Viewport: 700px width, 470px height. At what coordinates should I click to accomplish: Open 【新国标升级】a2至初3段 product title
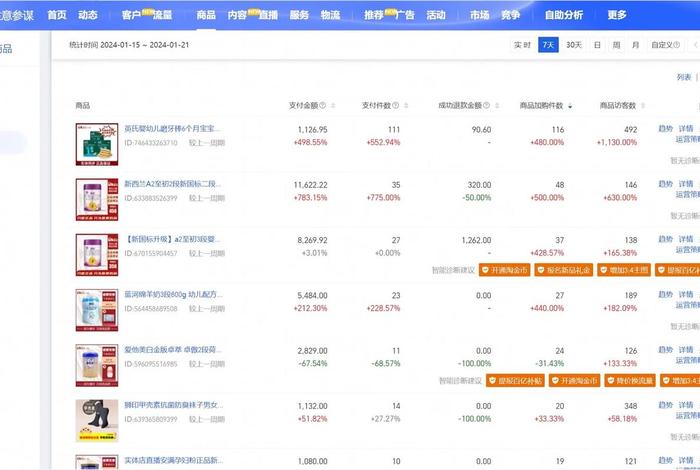tap(172, 239)
